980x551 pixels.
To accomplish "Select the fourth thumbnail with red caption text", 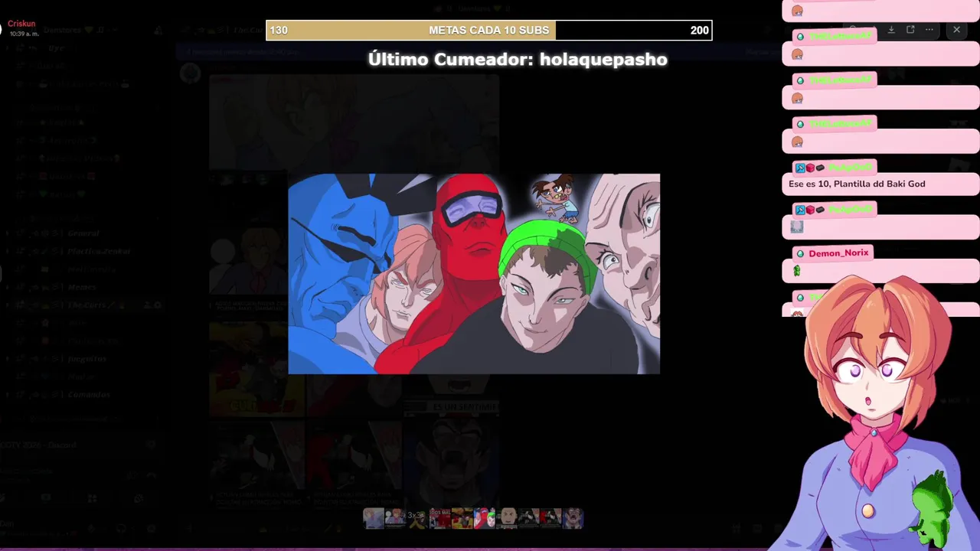I will coord(440,518).
